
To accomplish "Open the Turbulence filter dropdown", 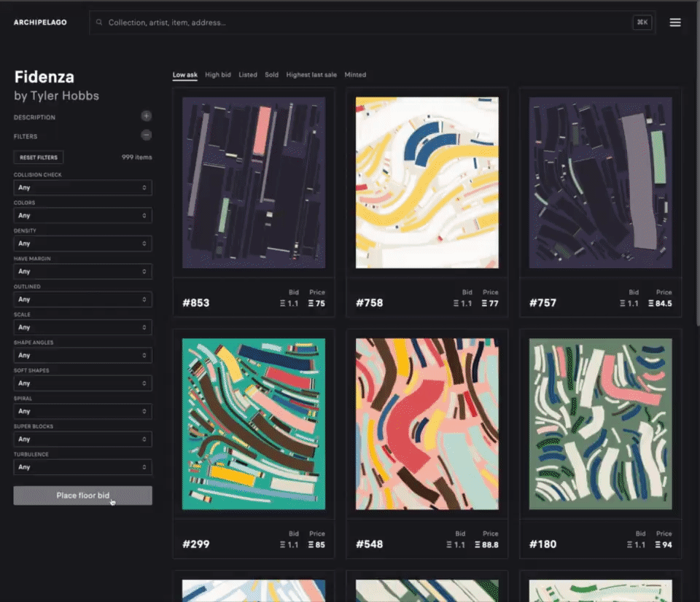I will (x=82, y=467).
